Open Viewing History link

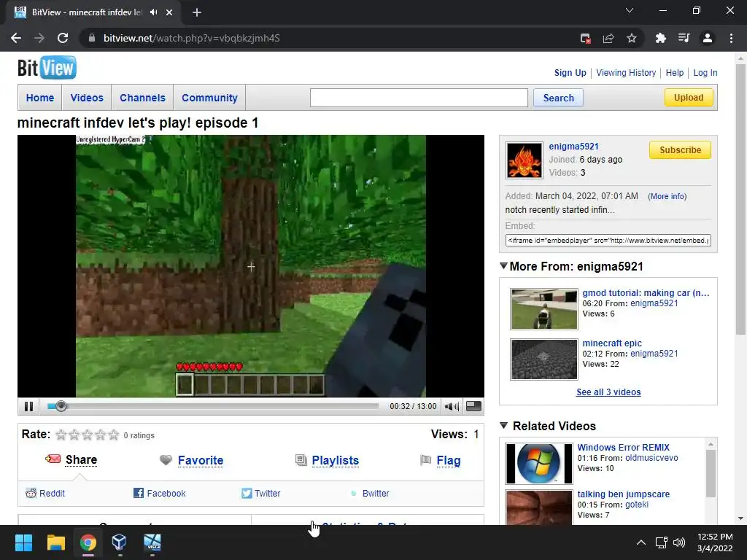point(626,73)
